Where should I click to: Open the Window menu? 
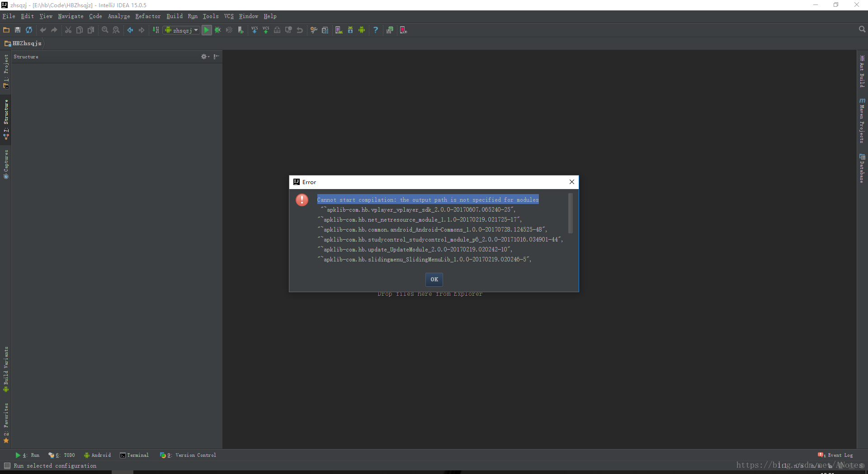point(248,16)
